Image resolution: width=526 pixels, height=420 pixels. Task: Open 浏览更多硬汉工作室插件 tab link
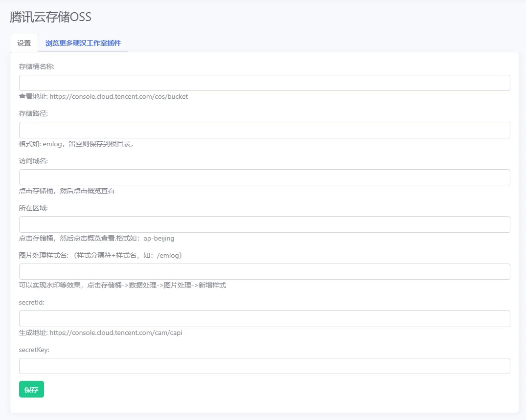[83, 43]
